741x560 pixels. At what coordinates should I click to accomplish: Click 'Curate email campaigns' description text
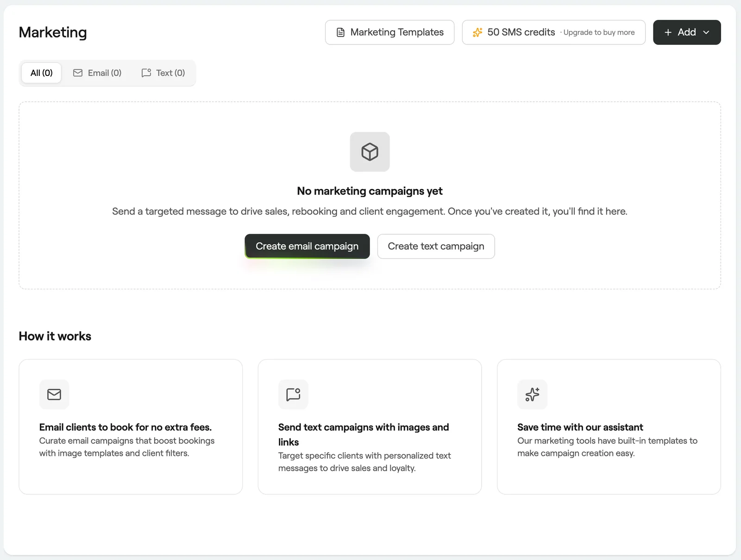127,447
